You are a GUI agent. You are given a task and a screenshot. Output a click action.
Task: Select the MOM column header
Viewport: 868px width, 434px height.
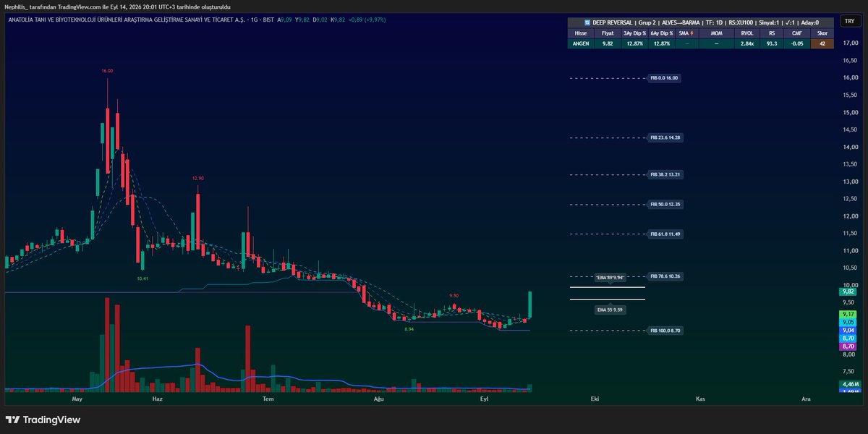[716, 33]
